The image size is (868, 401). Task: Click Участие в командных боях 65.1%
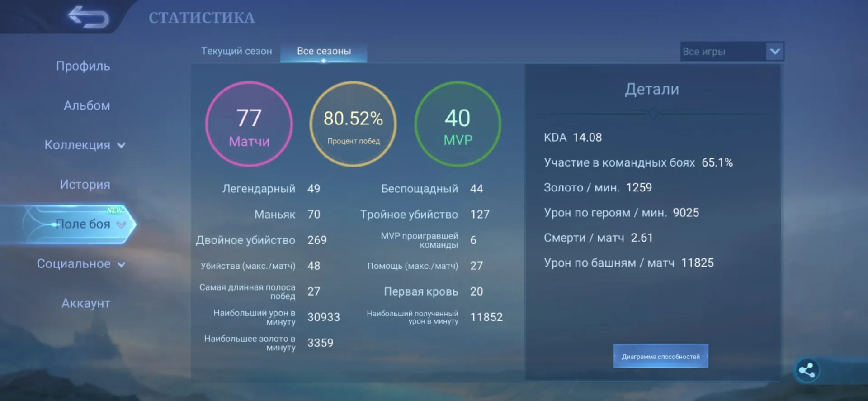(x=638, y=162)
